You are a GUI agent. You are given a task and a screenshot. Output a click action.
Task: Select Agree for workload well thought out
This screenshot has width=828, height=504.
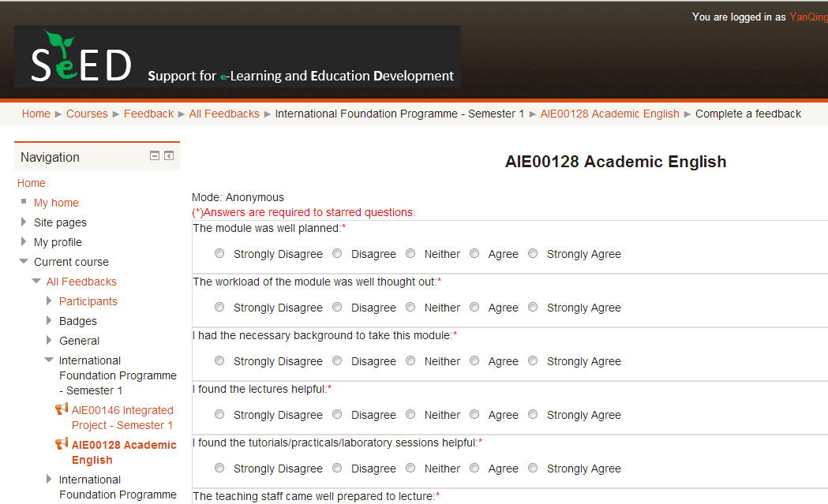pyautogui.click(x=474, y=308)
